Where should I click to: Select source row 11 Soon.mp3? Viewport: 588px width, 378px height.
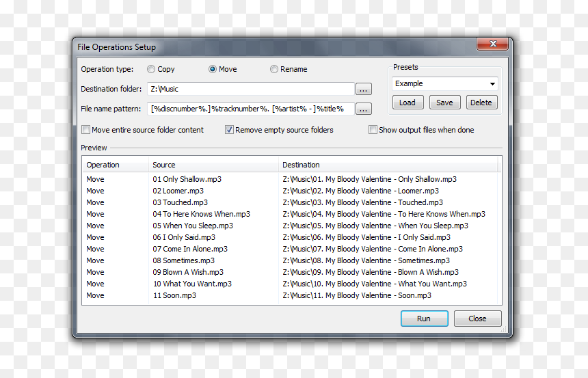174,295
